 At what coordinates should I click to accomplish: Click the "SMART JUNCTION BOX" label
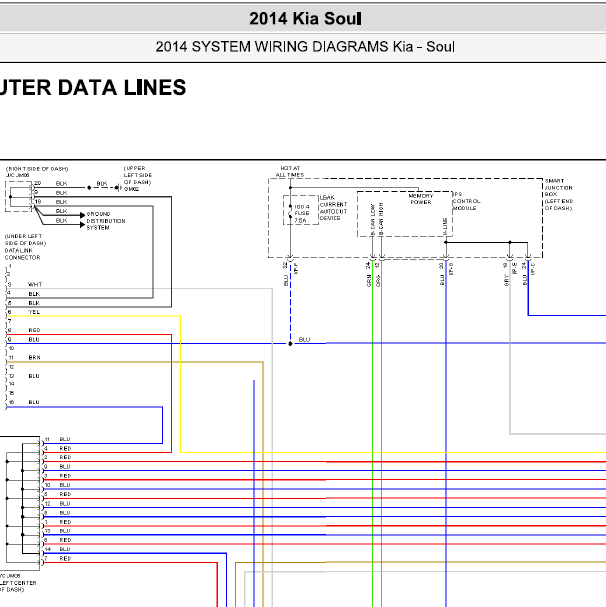pyautogui.click(x=558, y=187)
